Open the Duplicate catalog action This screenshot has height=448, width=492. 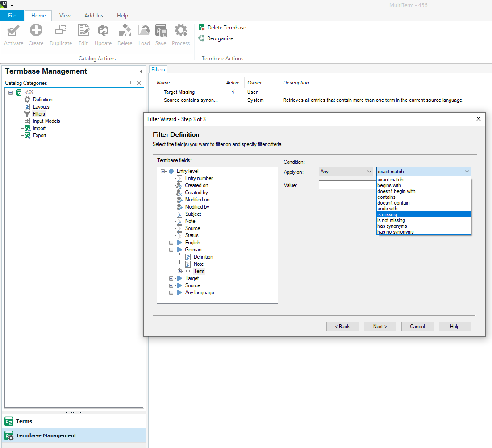coord(60,33)
